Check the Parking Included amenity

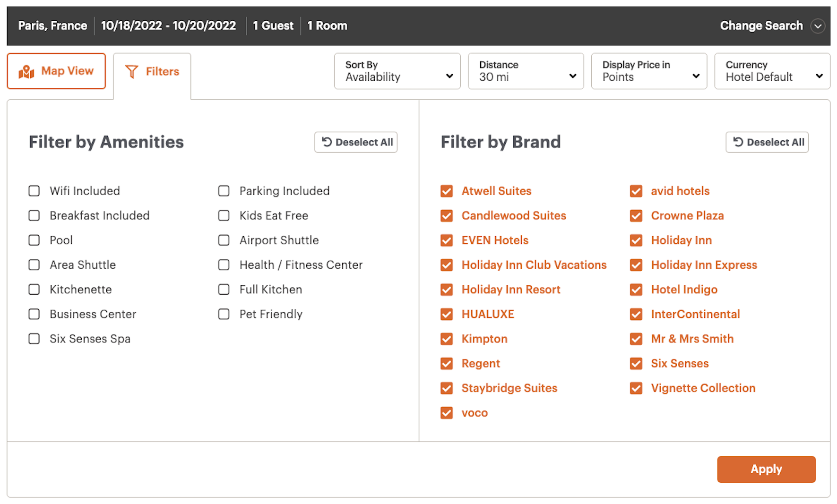point(224,191)
